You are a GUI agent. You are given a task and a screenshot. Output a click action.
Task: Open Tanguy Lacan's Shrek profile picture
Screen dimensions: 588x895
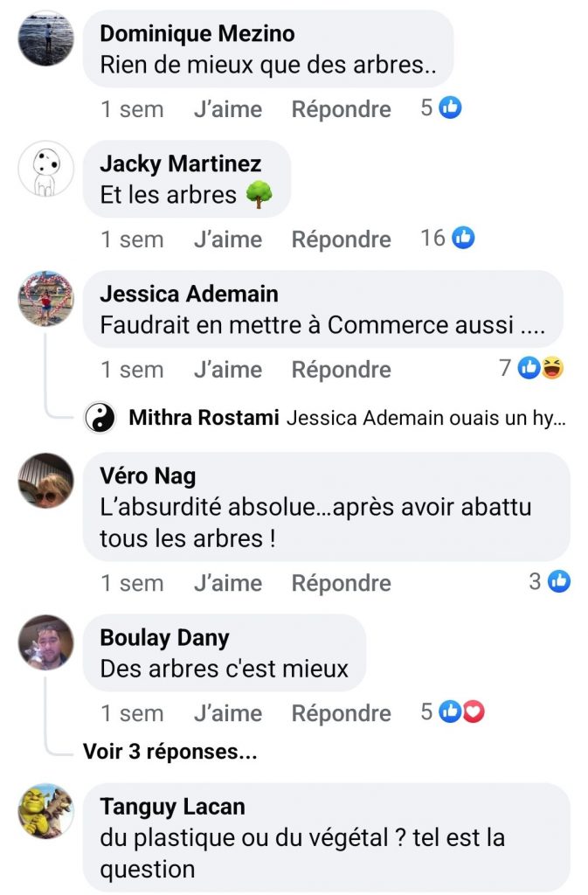point(45,810)
